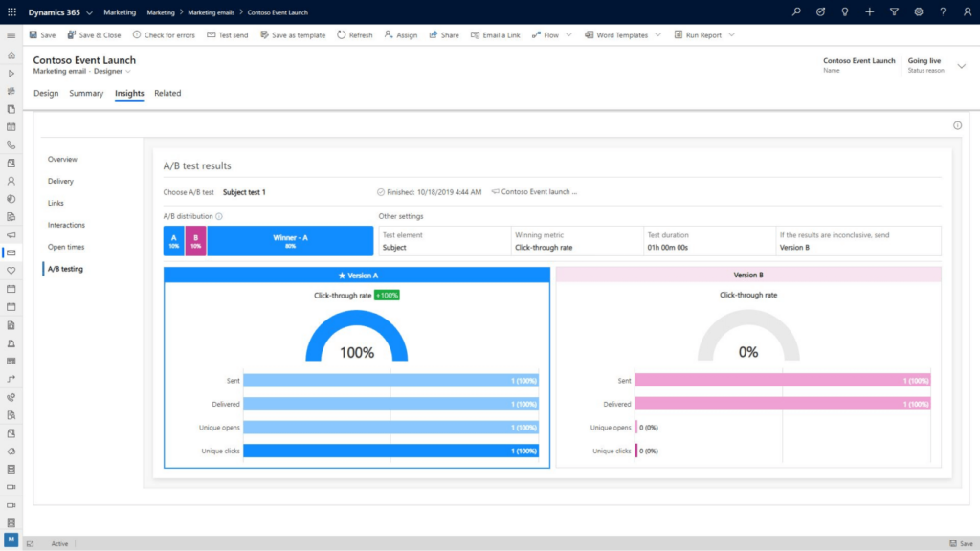Screen dimensions: 980x551
Task: Open the Settings gear in the top navigation
Action: (x=919, y=13)
